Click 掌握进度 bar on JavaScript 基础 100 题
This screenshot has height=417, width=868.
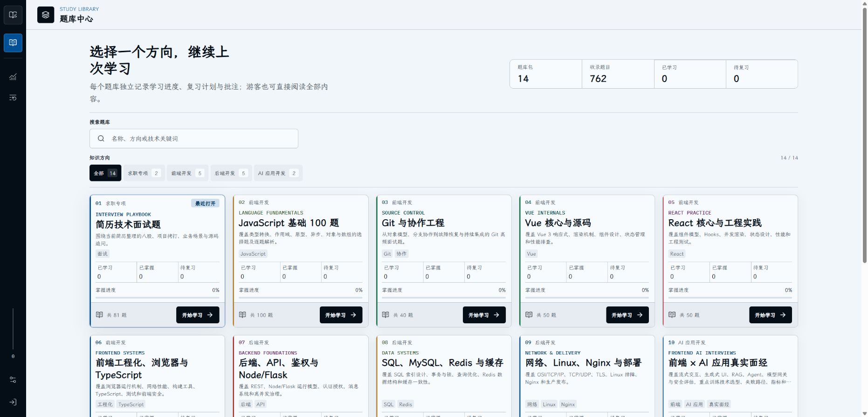(301, 298)
